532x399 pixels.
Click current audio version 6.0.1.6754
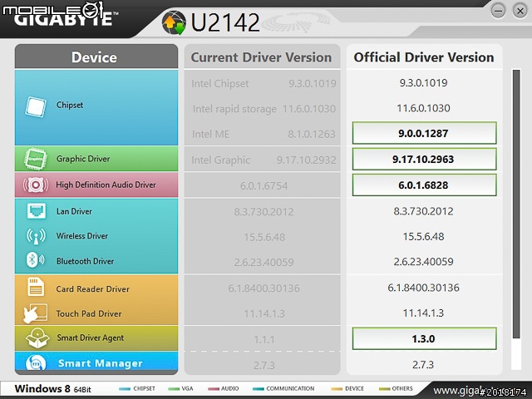click(x=264, y=185)
